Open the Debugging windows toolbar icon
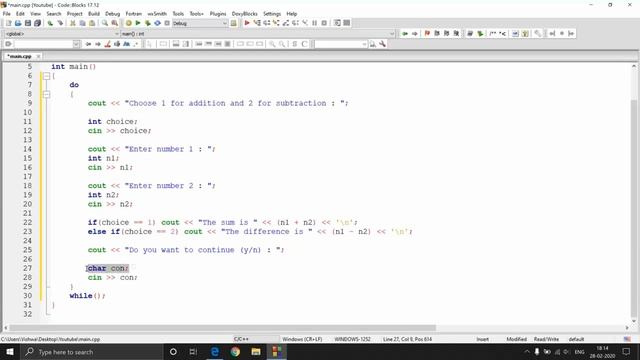Viewport: 640px width, 360px height. coord(337,23)
